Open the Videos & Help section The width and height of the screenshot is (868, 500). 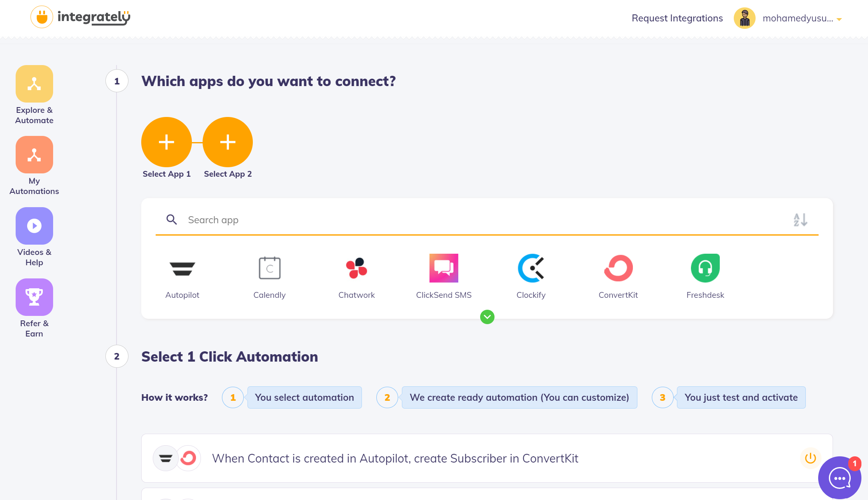[x=34, y=237]
